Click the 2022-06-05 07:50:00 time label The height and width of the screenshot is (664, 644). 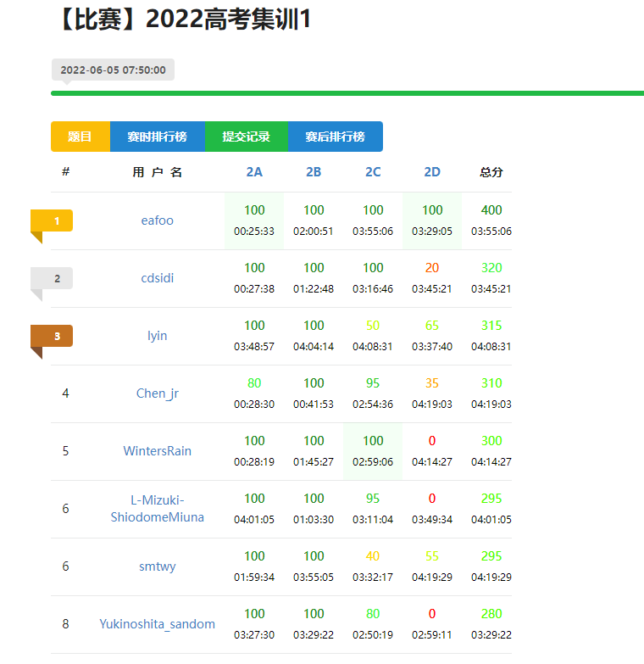click(x=113, y=70)
